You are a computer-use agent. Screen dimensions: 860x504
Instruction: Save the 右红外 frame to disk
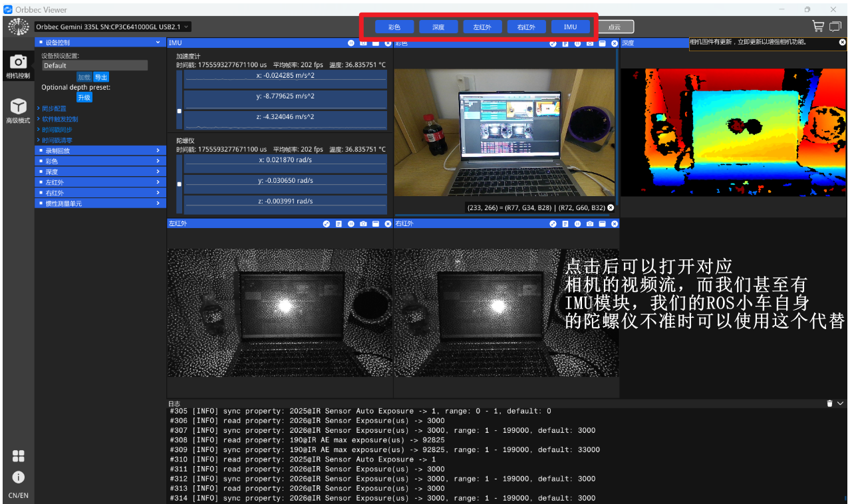(602, 224)
